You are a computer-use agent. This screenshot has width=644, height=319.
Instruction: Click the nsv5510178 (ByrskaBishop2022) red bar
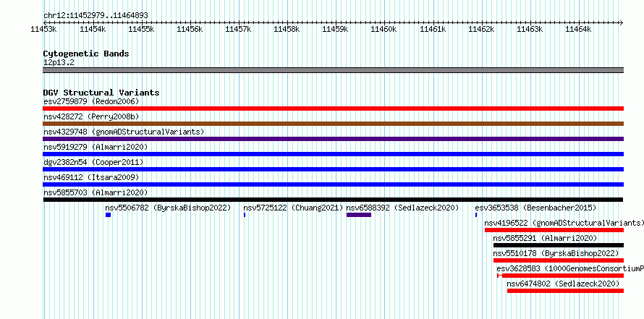point(559,260)
